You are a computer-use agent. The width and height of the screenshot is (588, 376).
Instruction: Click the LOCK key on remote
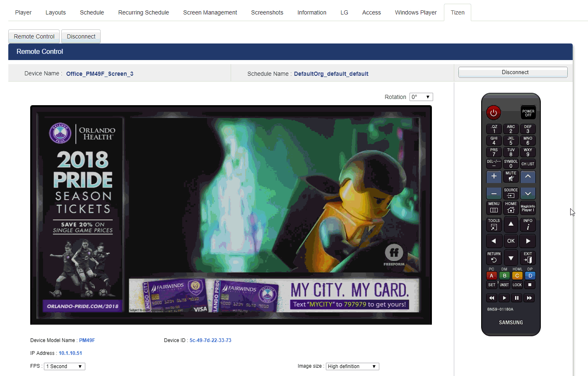pos(517,285)
